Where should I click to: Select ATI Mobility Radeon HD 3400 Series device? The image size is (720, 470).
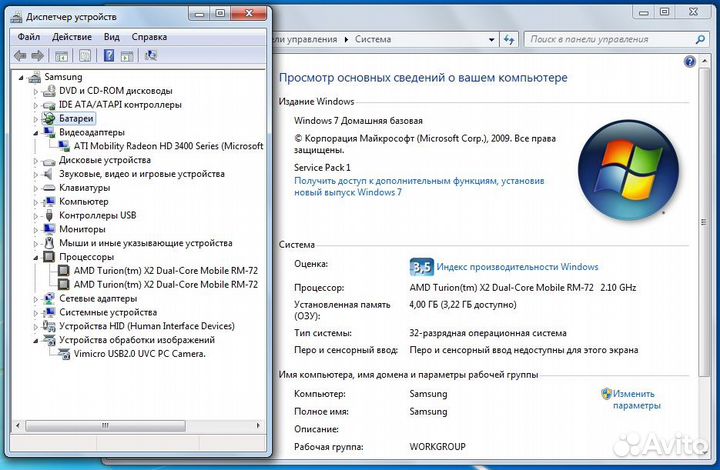(169, 146)
